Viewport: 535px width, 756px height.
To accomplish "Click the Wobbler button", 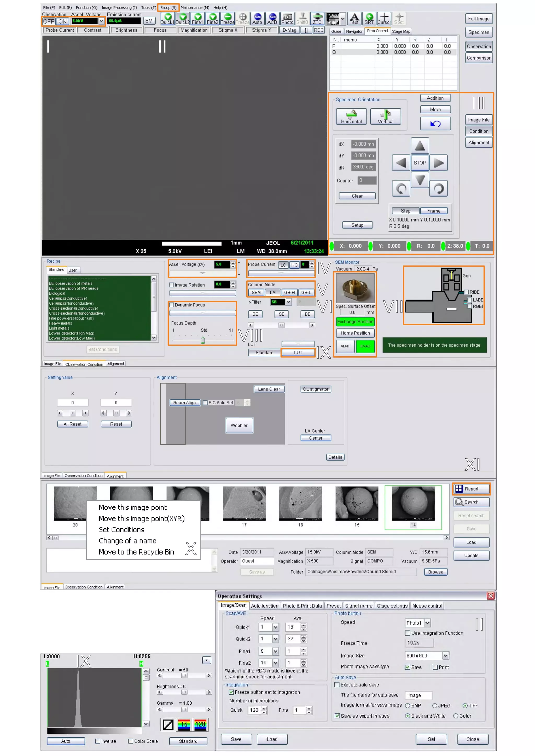I will pyautogui.click(x=239, y=426).
